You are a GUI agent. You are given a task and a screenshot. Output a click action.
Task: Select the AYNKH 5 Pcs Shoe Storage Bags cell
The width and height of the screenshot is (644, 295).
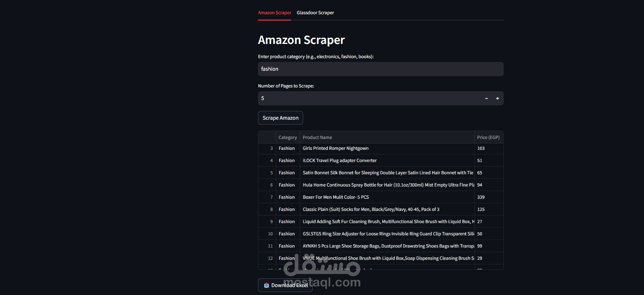coord(387,246)
